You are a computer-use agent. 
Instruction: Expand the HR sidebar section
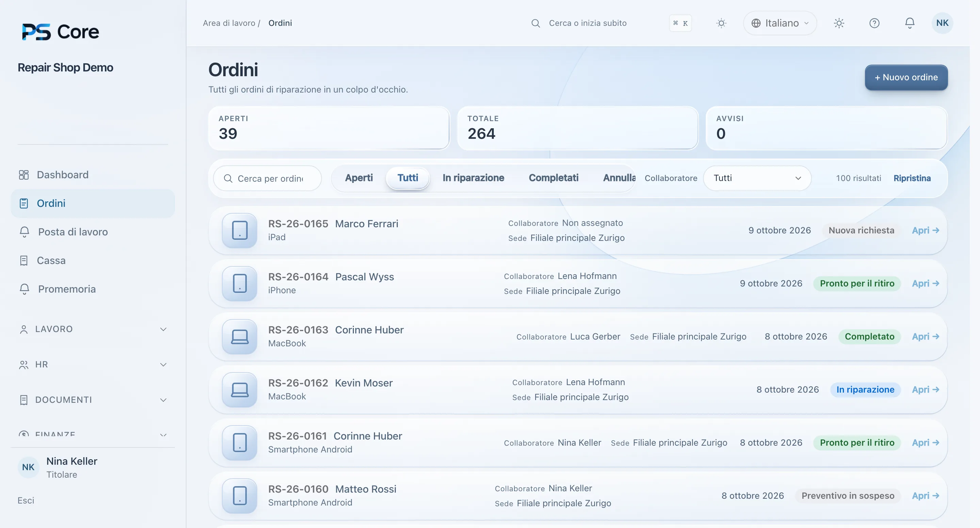93,364
